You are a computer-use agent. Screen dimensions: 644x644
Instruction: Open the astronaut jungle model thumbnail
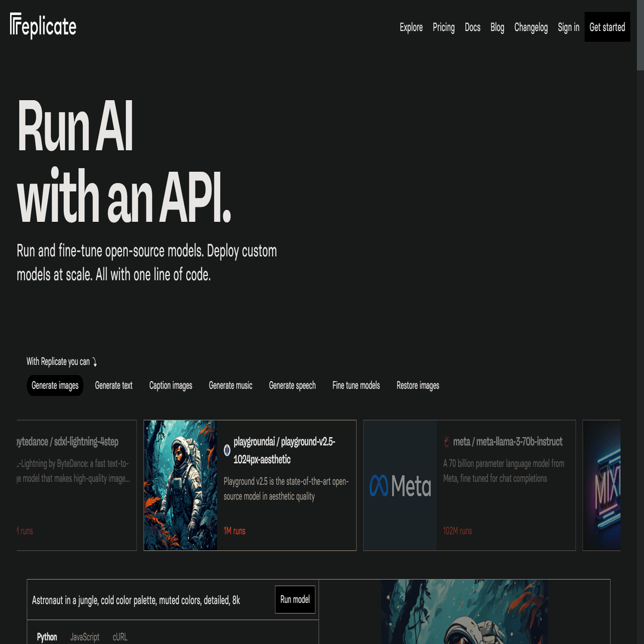click(180, 485)
